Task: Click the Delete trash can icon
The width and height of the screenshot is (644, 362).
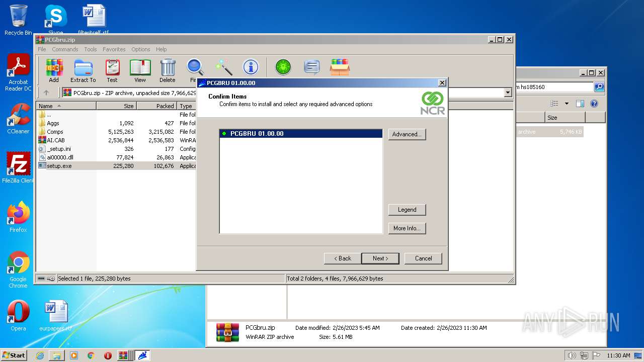Action: click(x=168, y=70)
